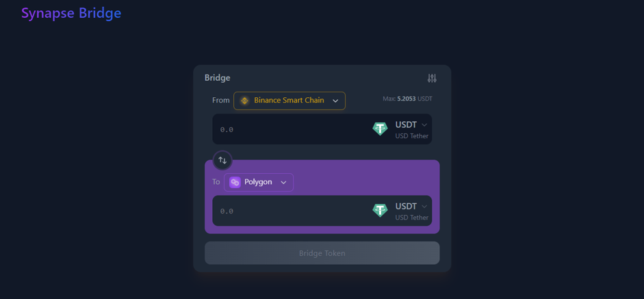644x299 pixels.
Task: Click the swap direction arrows button
Action: click(x=222, y=161)
